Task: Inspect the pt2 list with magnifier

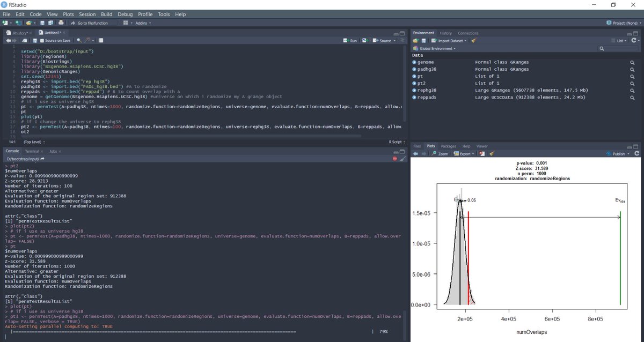Action: click(633, 83)
